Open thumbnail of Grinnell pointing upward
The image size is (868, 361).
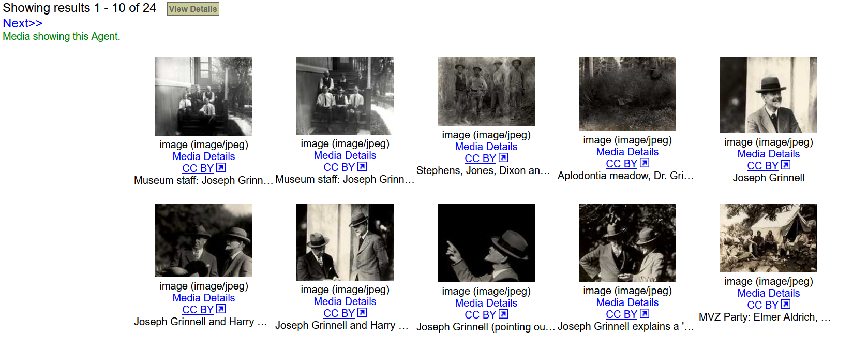tap(486, 243)
